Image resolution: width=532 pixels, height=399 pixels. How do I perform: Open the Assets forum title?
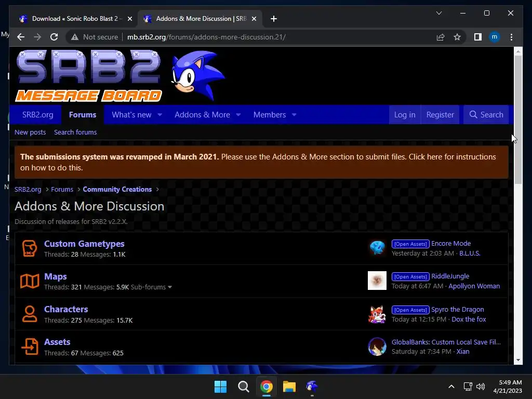pos(57,342)
